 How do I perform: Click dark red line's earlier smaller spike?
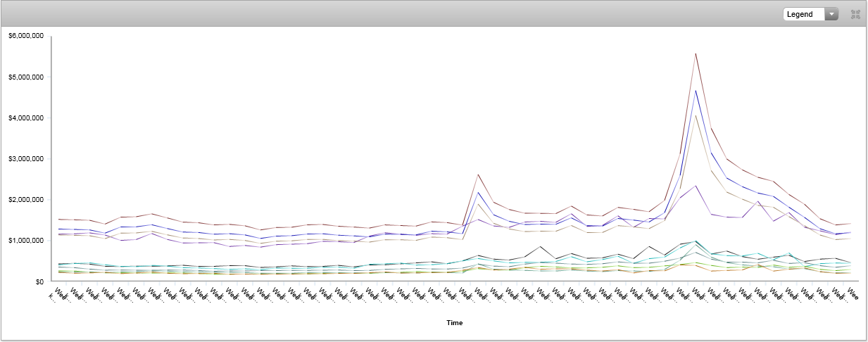coord(479,175)
